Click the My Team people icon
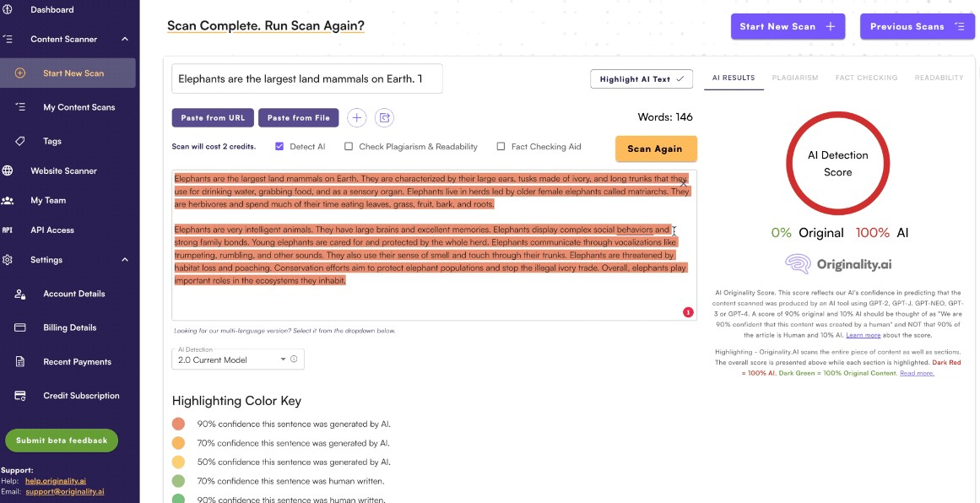The height and width of the screenshot is (503, 980). click(8, 201)
